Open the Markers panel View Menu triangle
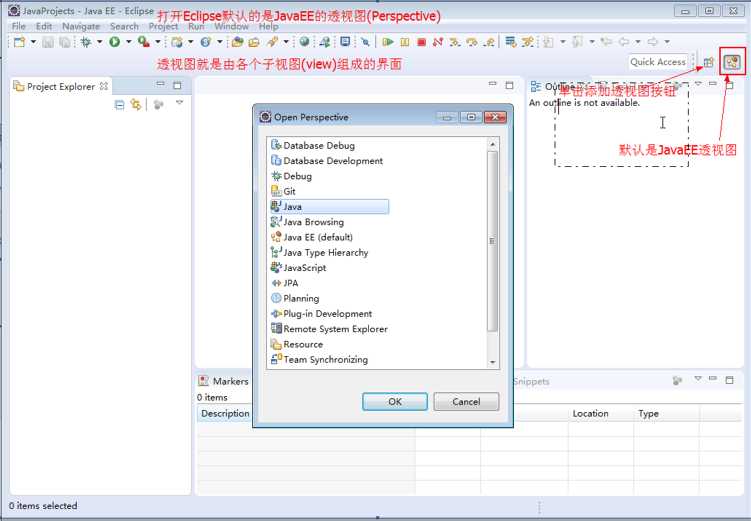The image size is (751, 521). 698,379
